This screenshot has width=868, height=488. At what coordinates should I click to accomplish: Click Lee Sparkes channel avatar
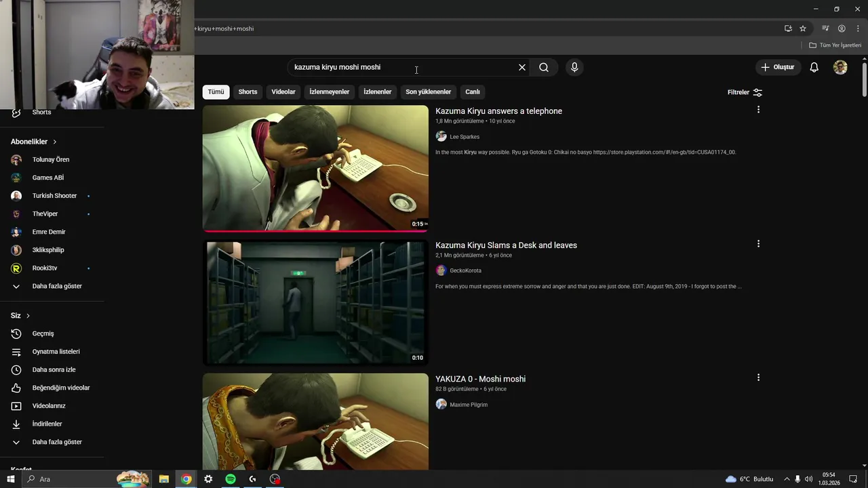point(441,136)
